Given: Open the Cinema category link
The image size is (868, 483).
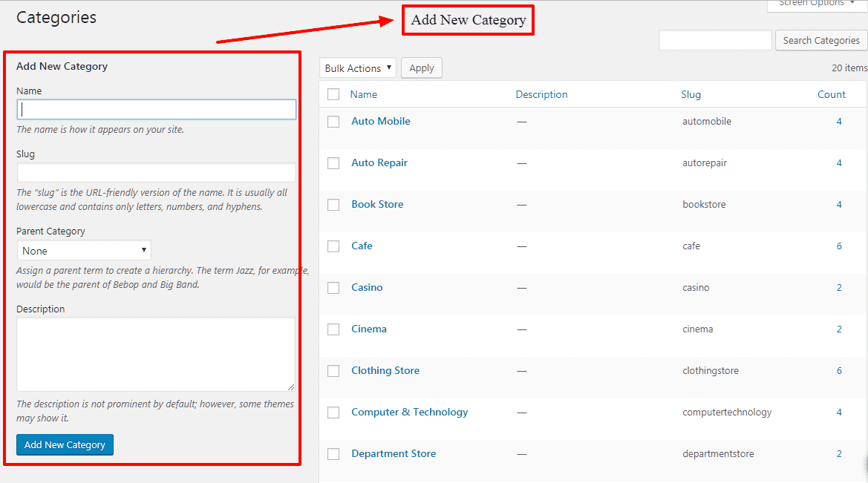Looking at the screenshot, I should click(x=369, y=329).
